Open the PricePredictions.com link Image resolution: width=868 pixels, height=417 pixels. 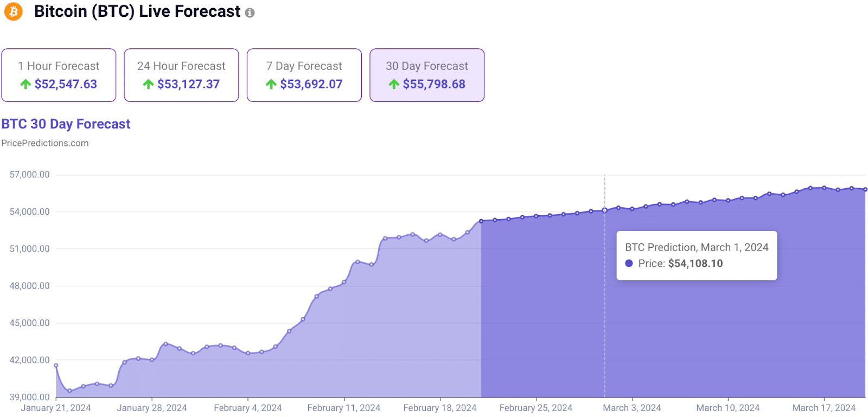(x=45, y=143)
